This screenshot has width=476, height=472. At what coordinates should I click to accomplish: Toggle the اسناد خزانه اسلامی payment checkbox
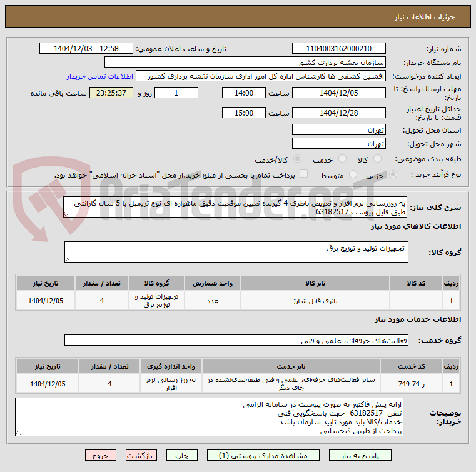[303, 174]
